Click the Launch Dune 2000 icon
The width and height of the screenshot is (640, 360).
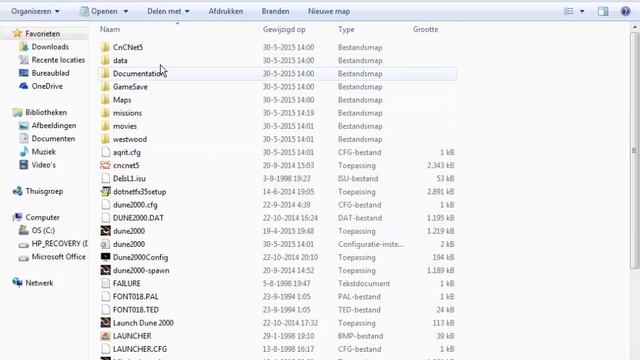(105, 322)
